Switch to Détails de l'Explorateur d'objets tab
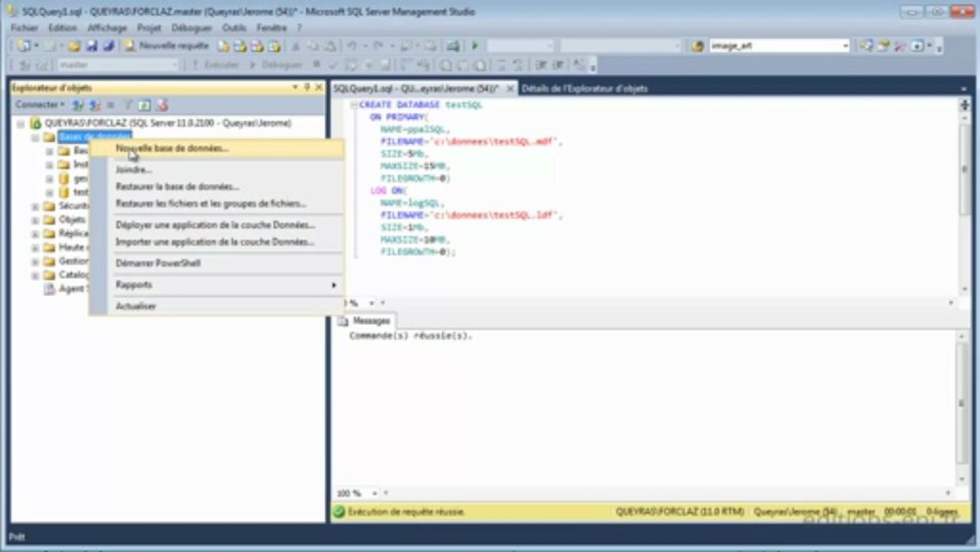 click(x=585, y=88)
